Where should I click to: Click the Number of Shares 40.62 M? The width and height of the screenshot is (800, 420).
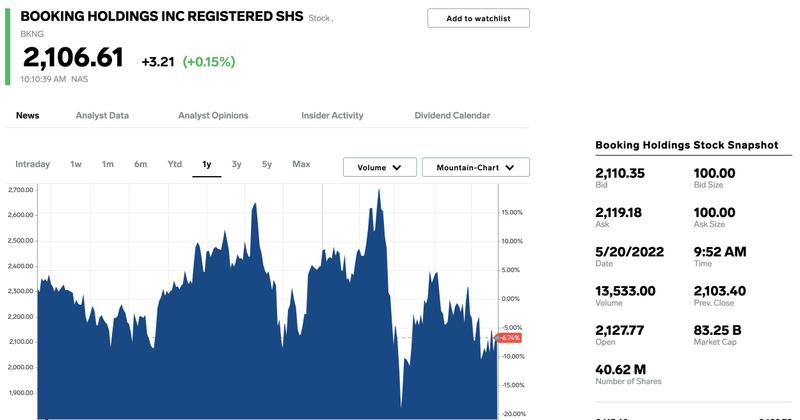[x=620, y=370]
